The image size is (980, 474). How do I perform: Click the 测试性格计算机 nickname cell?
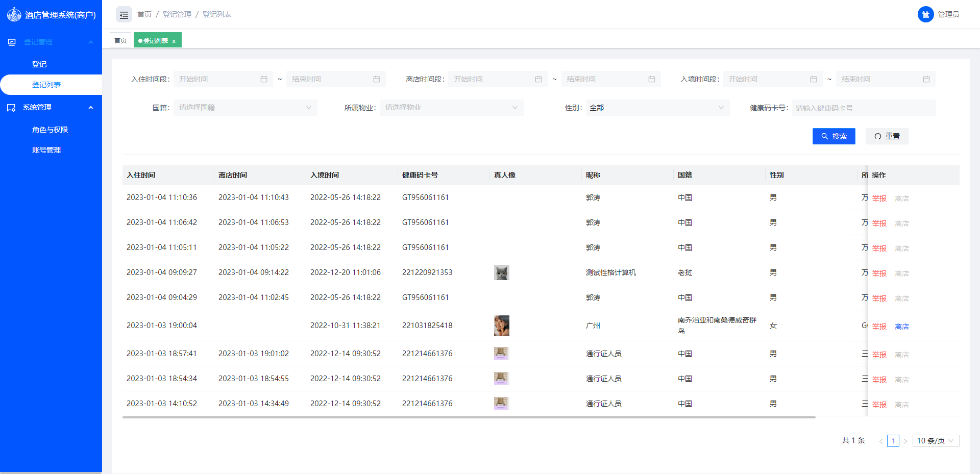tap(611, 272)
